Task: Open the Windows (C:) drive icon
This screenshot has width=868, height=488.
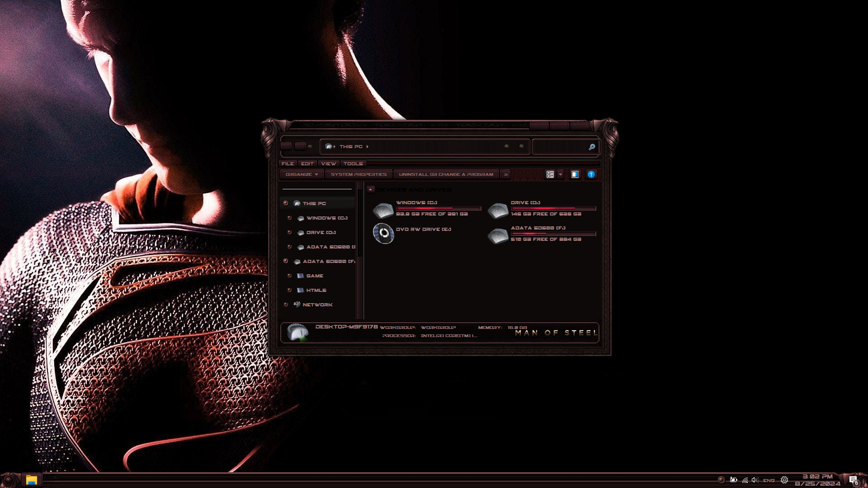Action: click(383, 210)
